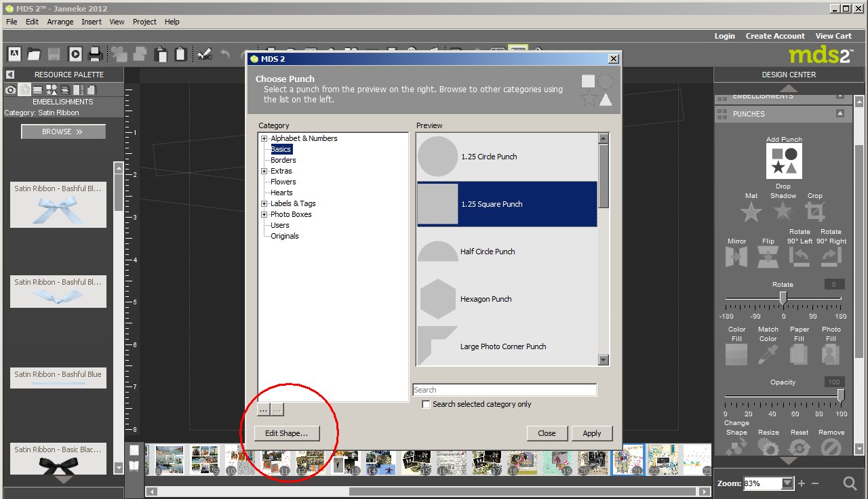Expand the Labels & Tags category

(x=264, y=203)
